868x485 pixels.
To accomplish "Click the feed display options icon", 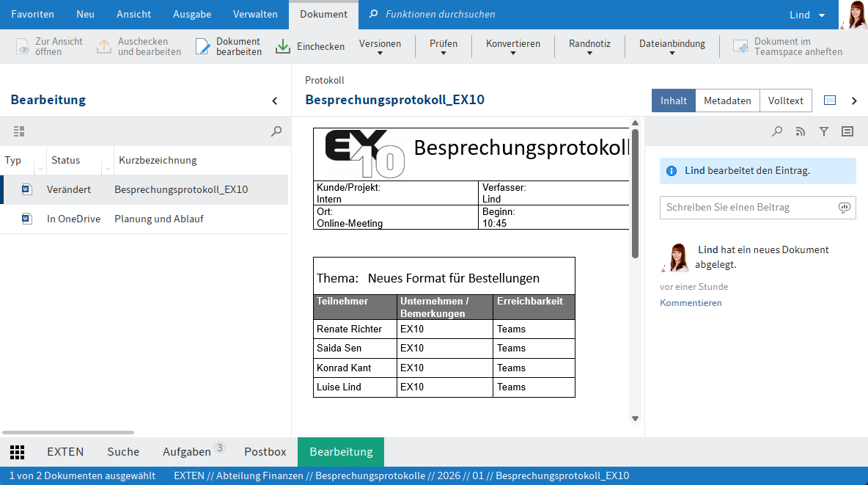I will pyautogui.click(x=847, y=131).
